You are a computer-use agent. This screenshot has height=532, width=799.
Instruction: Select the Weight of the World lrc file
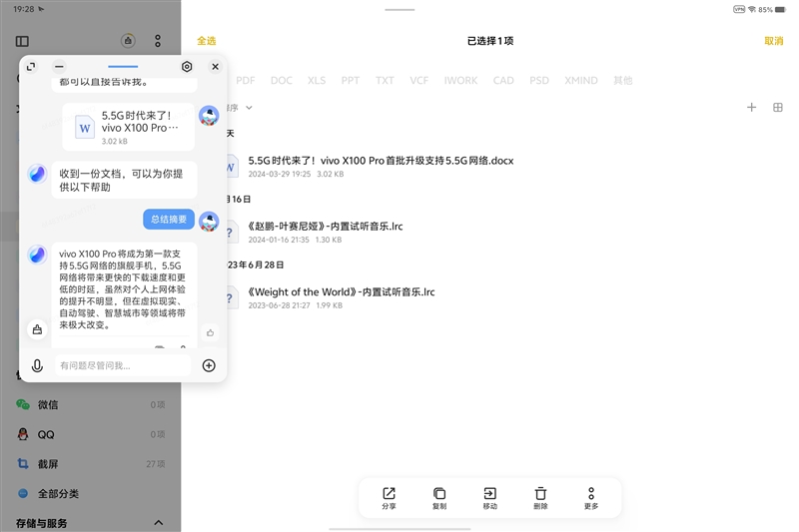340,292
